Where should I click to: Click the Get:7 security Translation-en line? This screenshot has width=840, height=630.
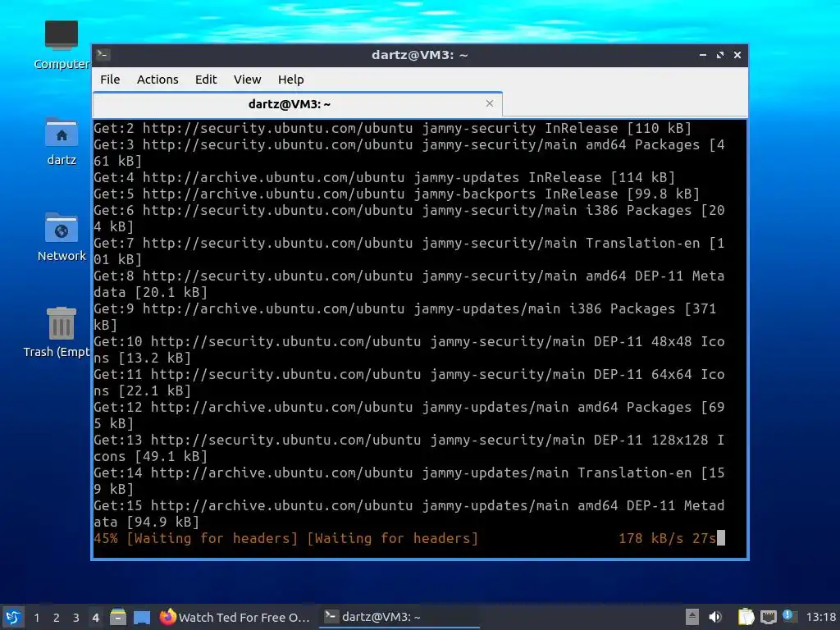[x=409, y=251]
